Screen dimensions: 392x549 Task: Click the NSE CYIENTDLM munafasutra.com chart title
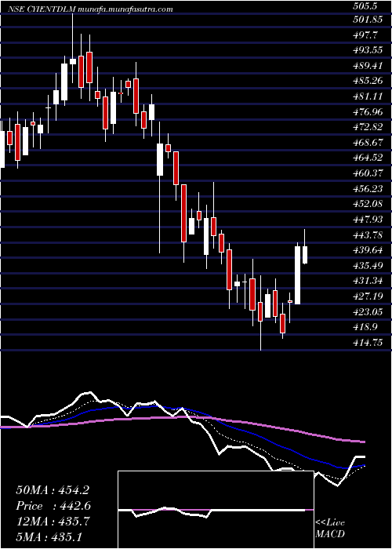point(91,9)
